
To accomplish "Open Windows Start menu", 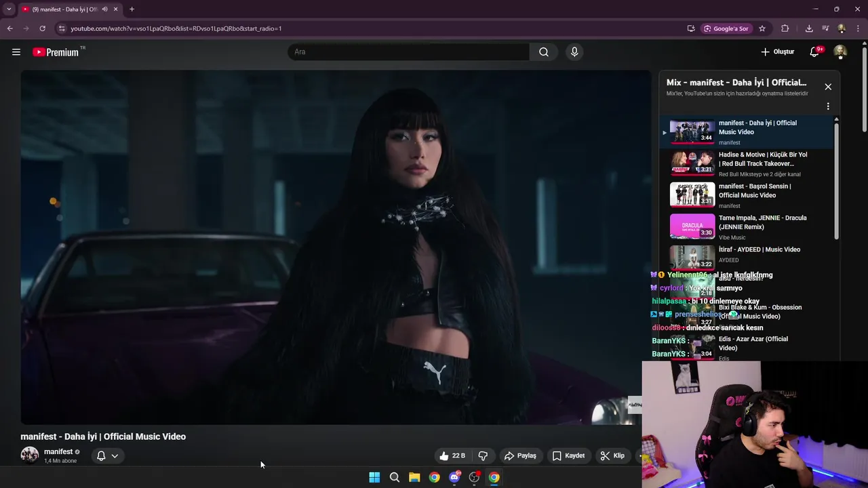I will coord(374,477).
